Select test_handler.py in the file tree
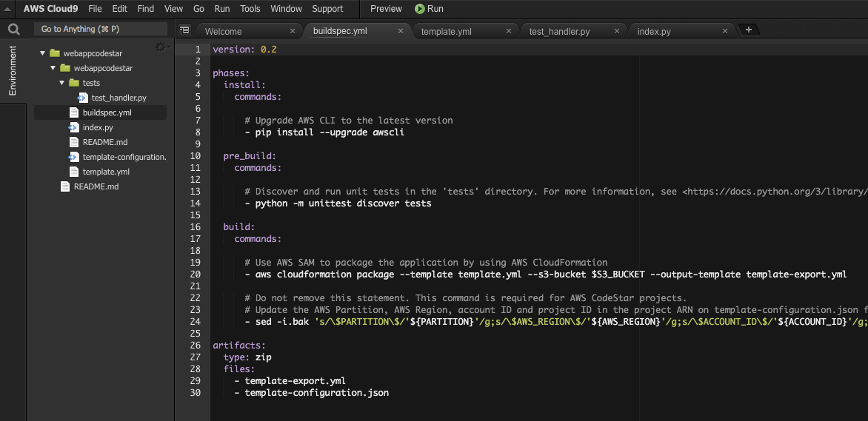 click(x=119, y=98)
